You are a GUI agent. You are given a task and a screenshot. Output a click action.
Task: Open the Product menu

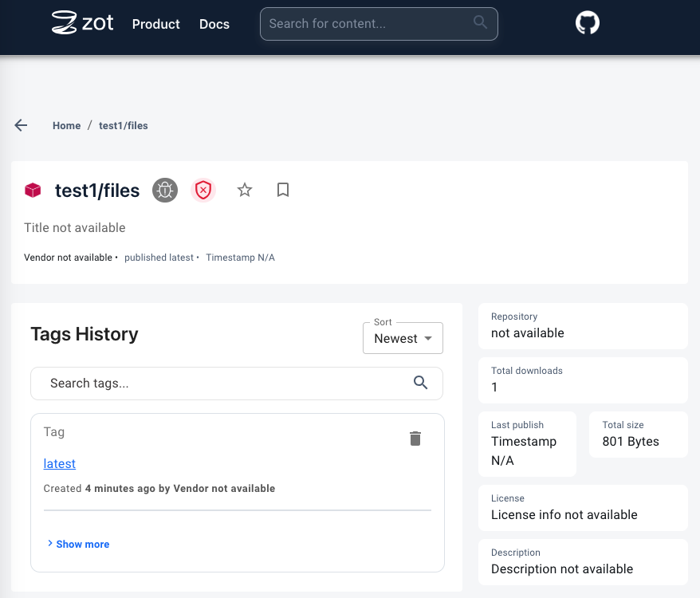[155, 24]
